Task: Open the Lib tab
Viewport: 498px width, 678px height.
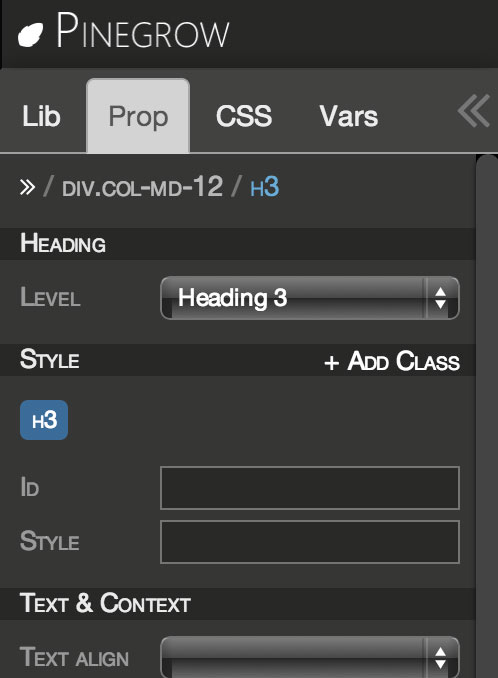Action: click(x=42, y=116)
